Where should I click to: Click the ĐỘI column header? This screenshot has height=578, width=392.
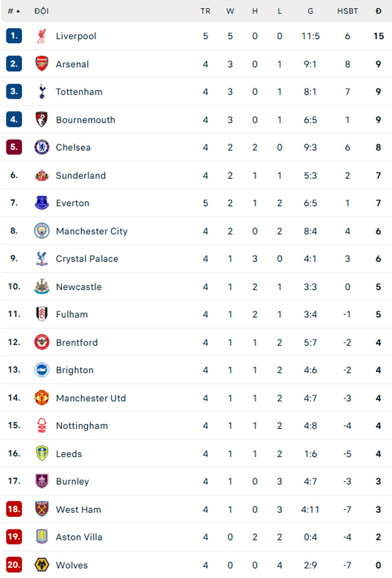(42, 11)
